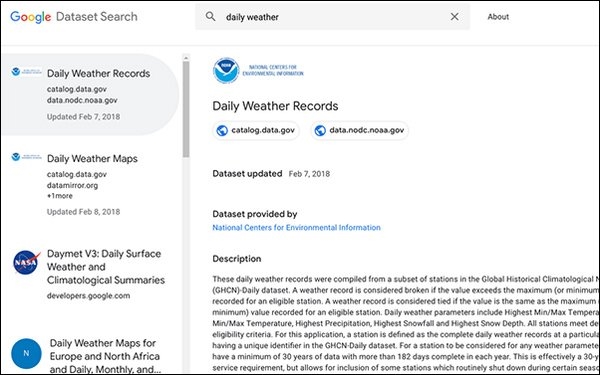Click 'Dataset updated' label
The height and width of the screenshot is (375, 600).
pos(247,174)
